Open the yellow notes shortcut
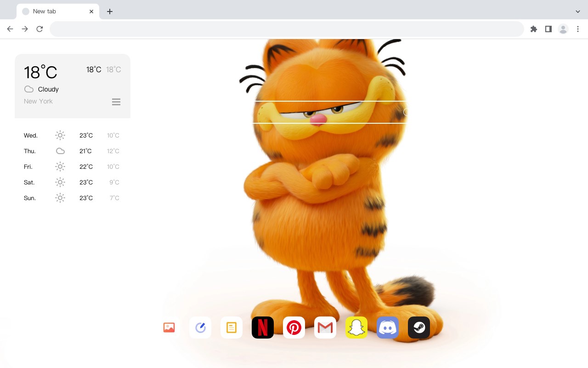588x368 pixels. (232, 328)
